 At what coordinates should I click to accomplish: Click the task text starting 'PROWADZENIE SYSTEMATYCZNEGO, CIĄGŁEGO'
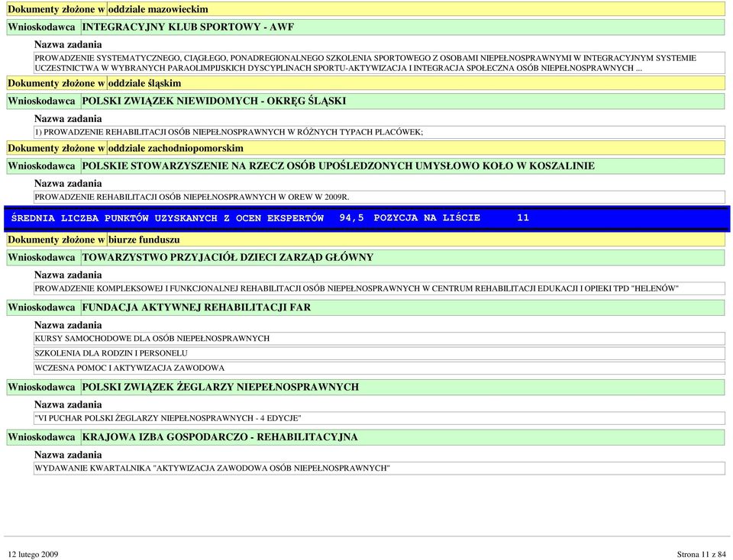point(379,63)
